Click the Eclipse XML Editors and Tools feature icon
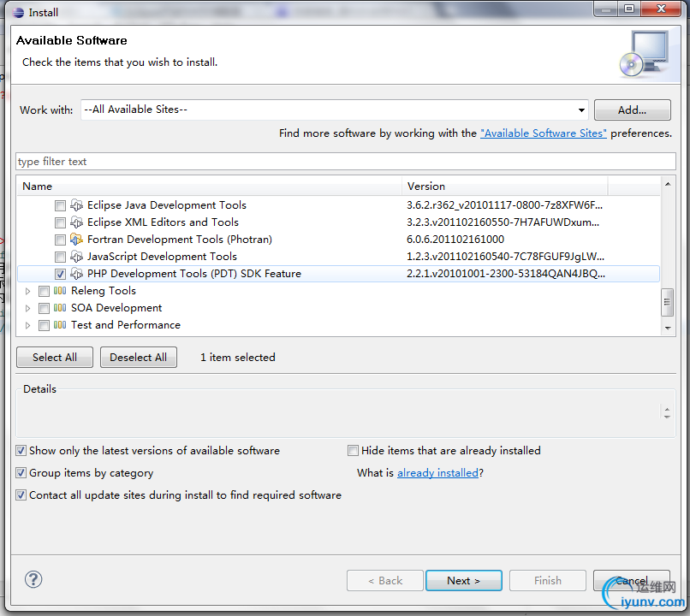The image size is (690, 616). pos(76,222)
